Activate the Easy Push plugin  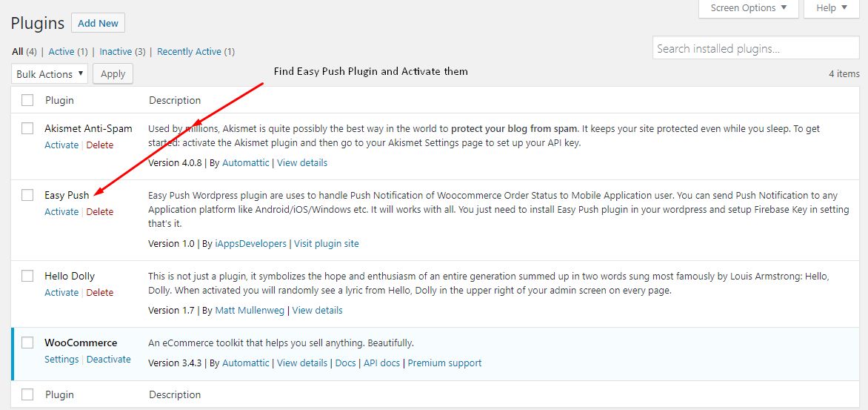pyautogui.click(x=61, y=211)
